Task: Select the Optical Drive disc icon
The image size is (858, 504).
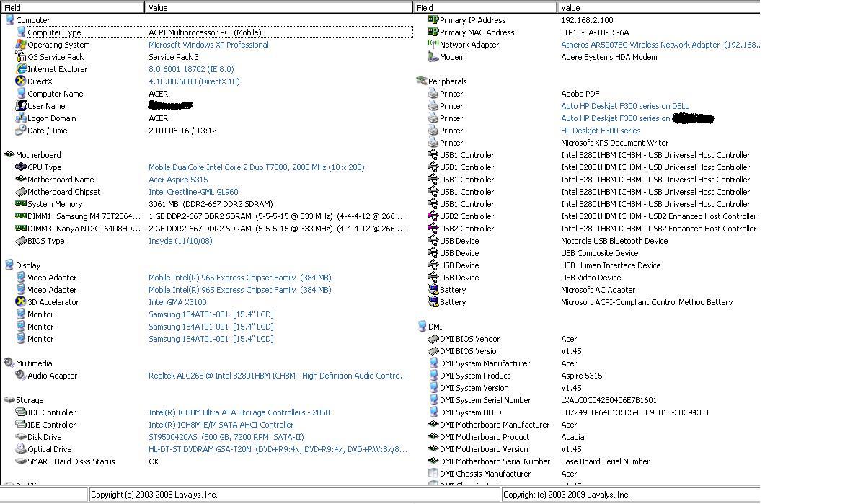Action: pos(21,448)
